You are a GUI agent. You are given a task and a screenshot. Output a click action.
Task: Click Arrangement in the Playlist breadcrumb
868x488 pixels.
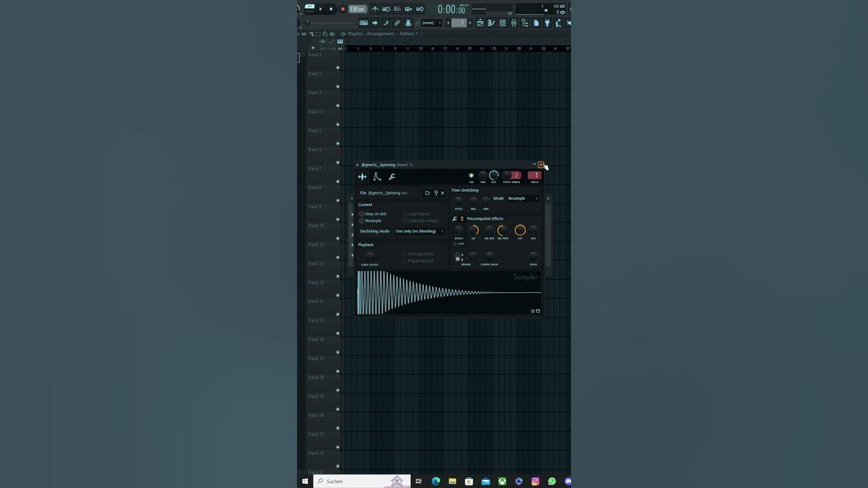pyautogui.click(x=380, y=34)
